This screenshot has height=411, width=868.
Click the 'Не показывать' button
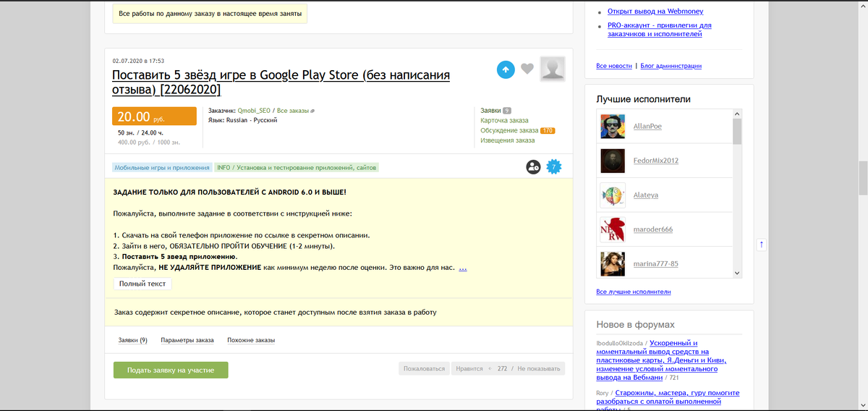pyautogui.click(x=539, y=369)
